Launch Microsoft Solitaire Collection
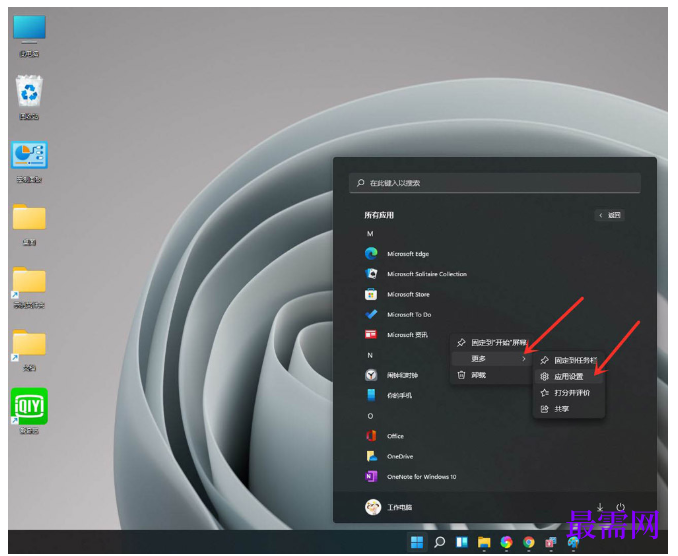This screenshot has height=556, width=678. click(x=416, y=274)
